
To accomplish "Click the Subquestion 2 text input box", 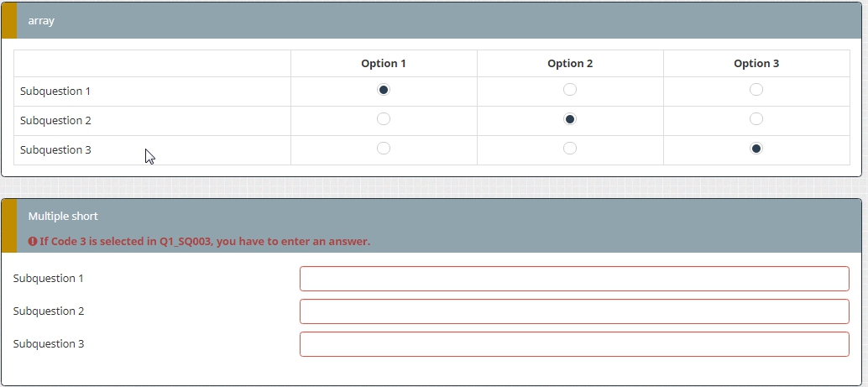I will click(574, 311).
